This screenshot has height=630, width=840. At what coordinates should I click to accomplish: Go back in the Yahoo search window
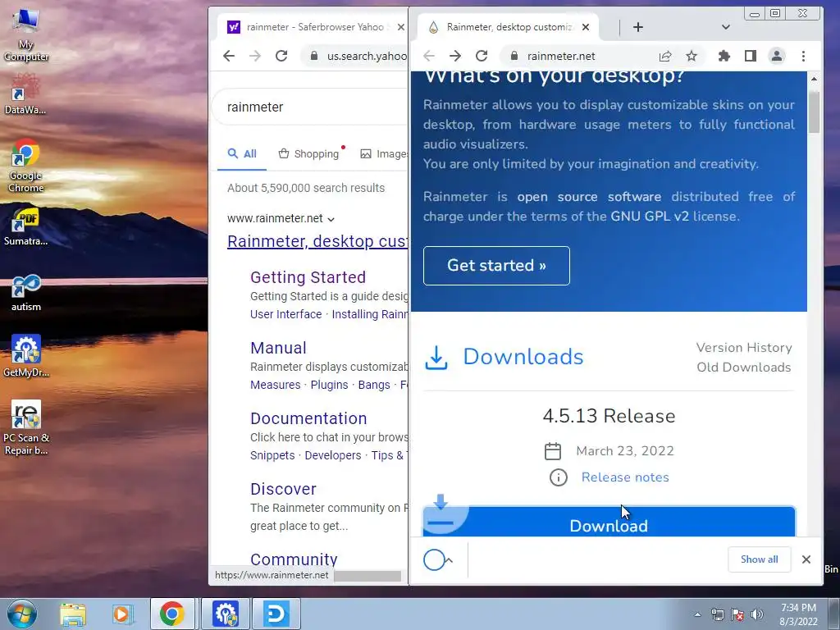pyautogui.click(x=229, y=56)
